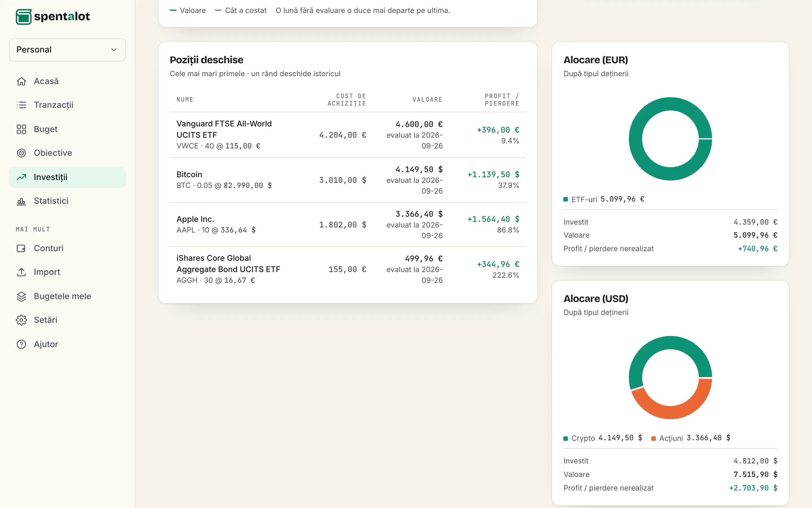812x508 pixels.
Task: Open Bugetele mele link
Action: pos(67,296)
